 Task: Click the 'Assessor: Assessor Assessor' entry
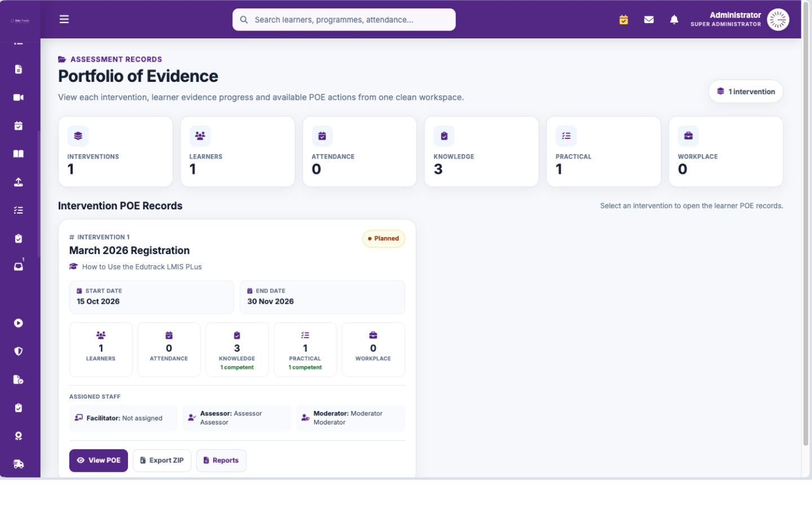pos(237,418)
